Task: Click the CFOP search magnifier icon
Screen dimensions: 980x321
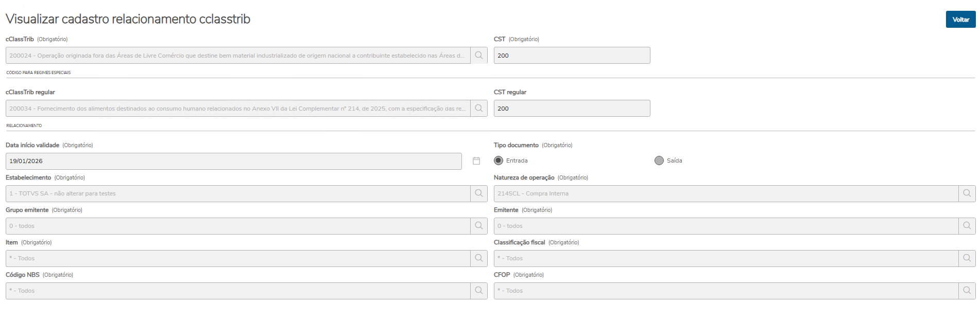Action: (x=967, y=291)
